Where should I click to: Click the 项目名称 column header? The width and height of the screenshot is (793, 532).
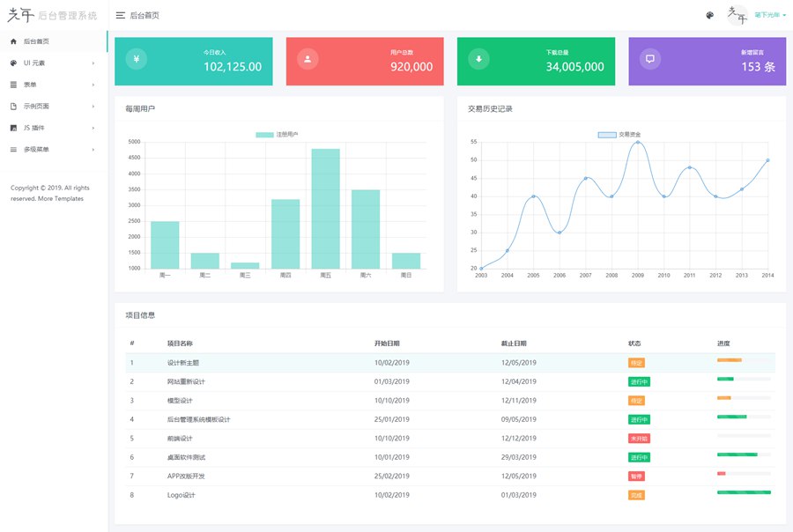pos(180,344)
